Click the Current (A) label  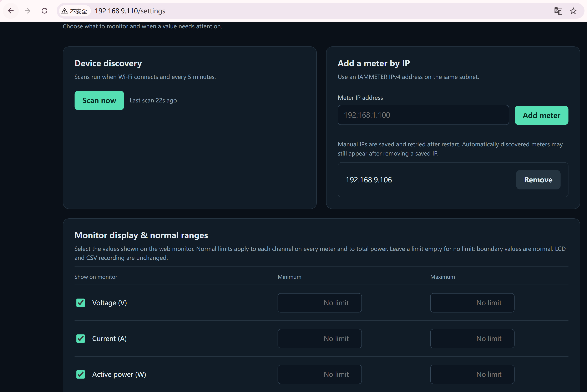click(109, 338)
